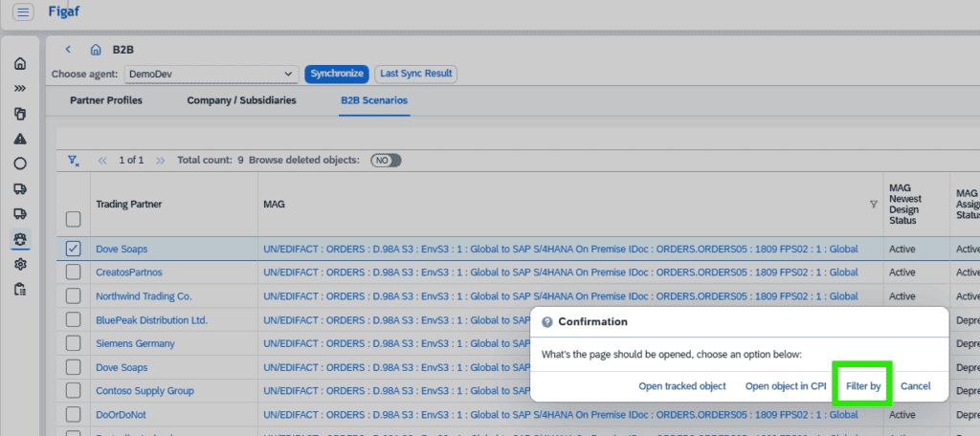This screenshot has width=980, height=436.
Task: Toggle the Browse deleted objects switch
Action: 386,161
